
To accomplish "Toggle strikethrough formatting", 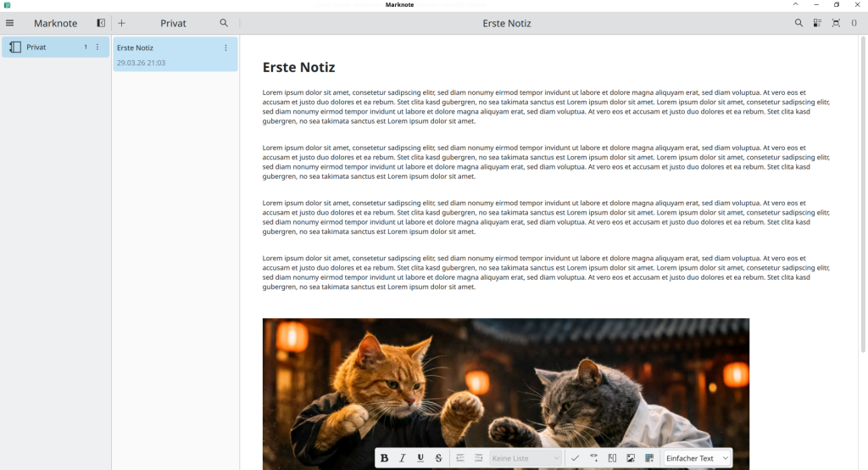I will (x=438, y=458).
